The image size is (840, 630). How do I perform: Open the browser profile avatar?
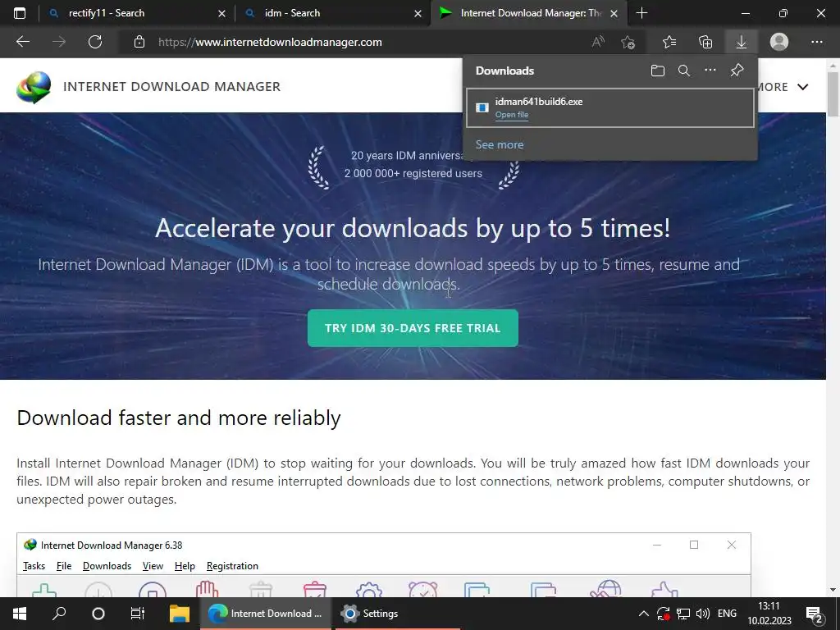[779, 42]
